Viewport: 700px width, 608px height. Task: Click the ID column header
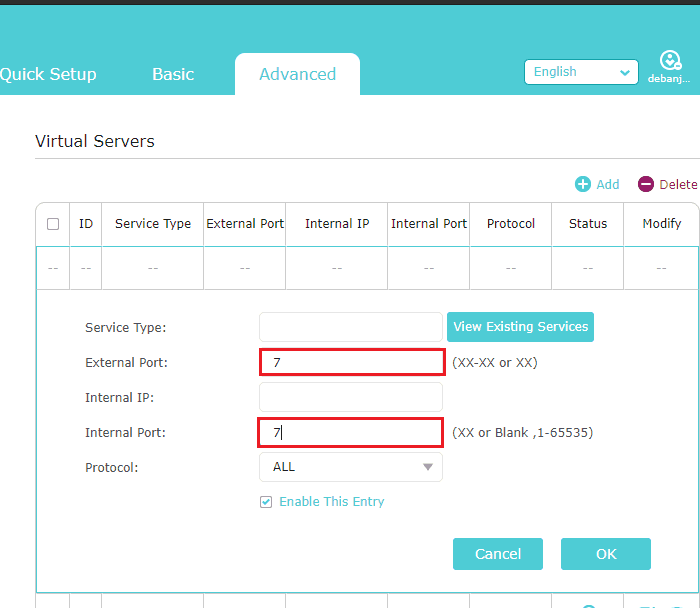[x=86, y=224]
